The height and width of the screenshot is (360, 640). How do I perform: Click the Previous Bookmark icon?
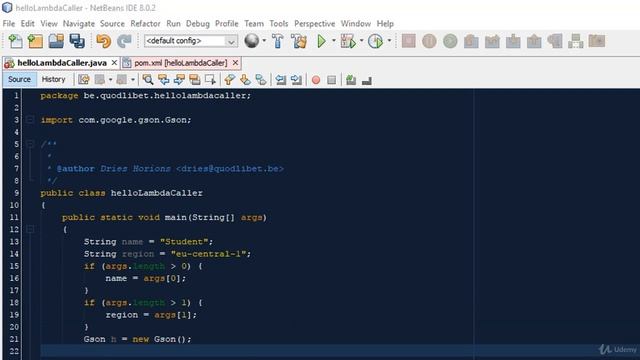pos(229,80)
